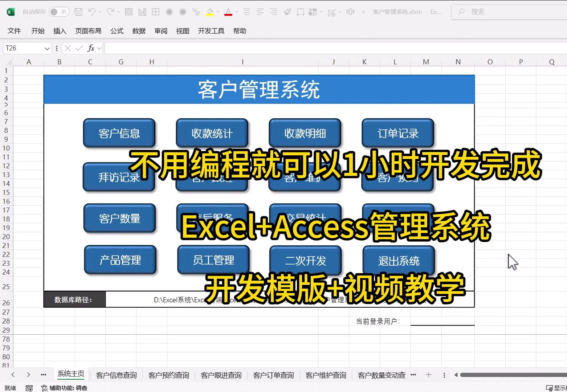Click the 客户信息 button
This screenshot has height=392, width=567.
(119, 133)
